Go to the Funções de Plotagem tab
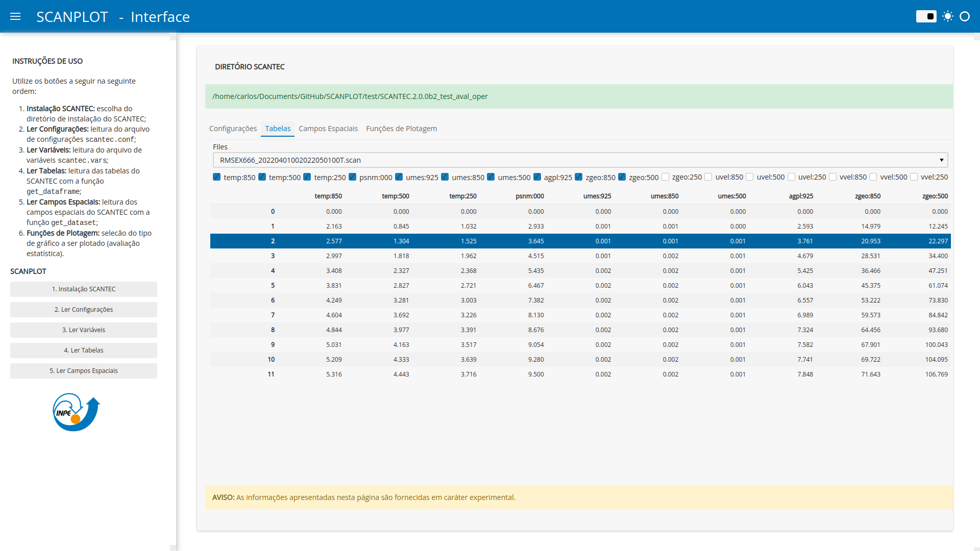 401,129
